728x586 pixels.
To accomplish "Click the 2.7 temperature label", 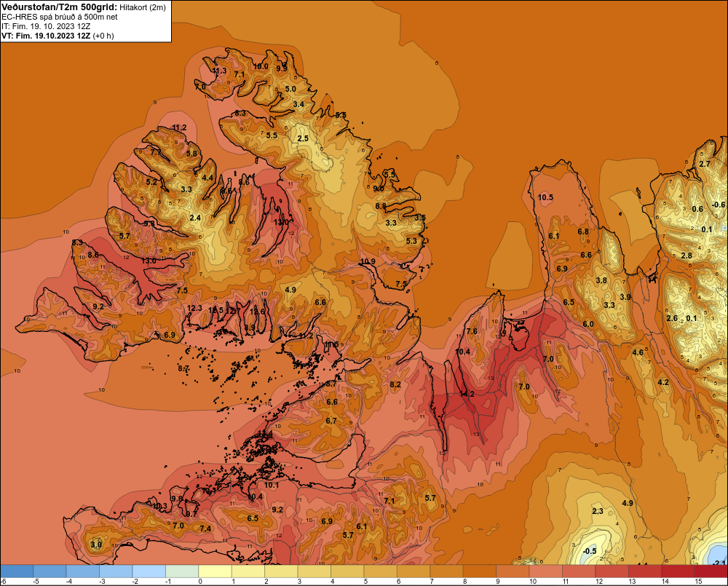I will pos(704,164).
